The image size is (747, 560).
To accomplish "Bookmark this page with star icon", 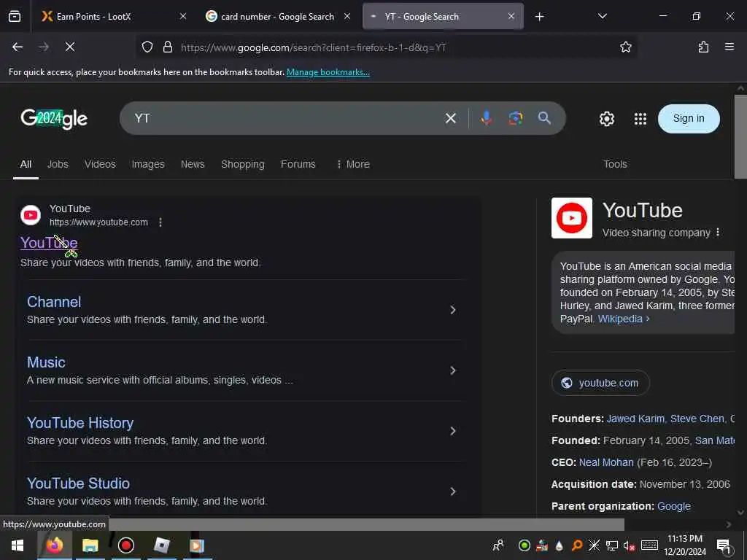I will coord(625,47).
